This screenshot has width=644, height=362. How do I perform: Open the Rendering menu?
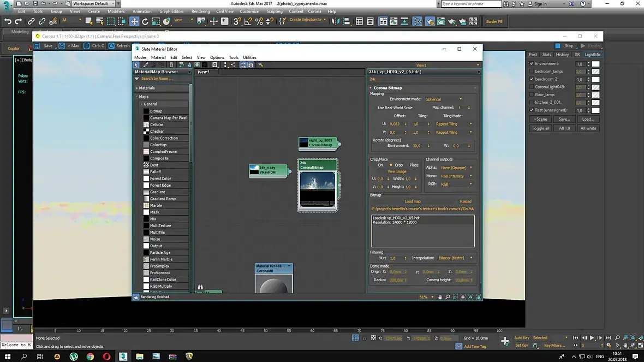pos(200,11)
